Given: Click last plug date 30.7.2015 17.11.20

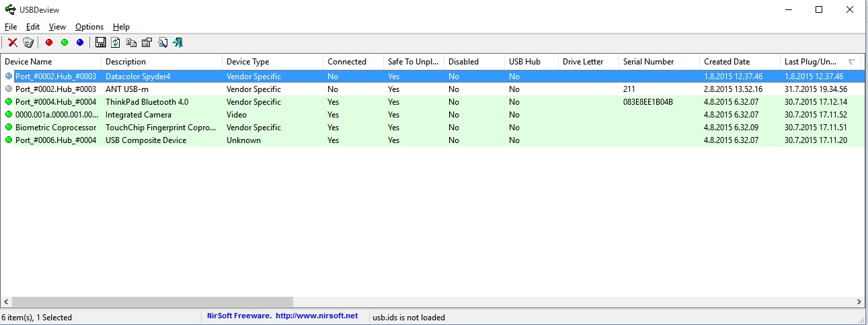Looking at the screenshot, I should [x=816, y=140].
